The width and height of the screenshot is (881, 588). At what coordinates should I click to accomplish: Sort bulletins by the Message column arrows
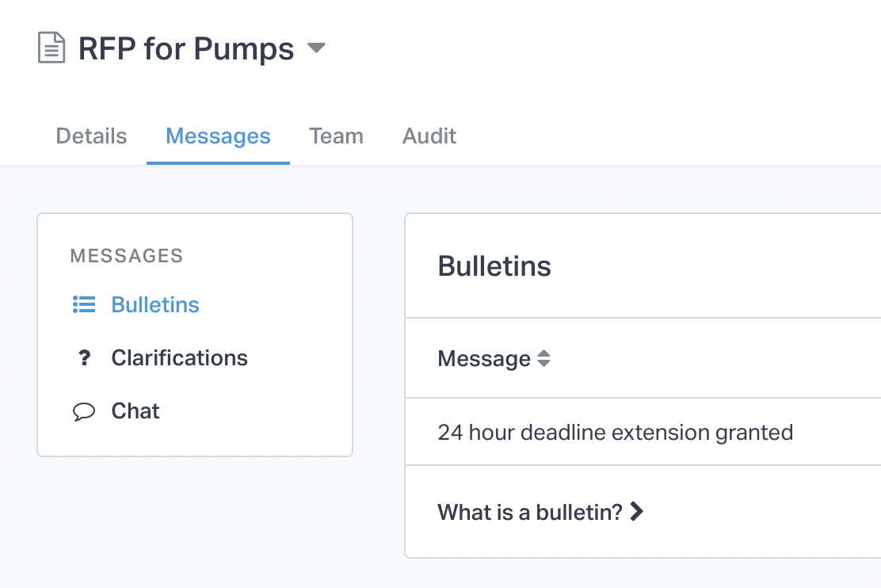tap(543, 359)
